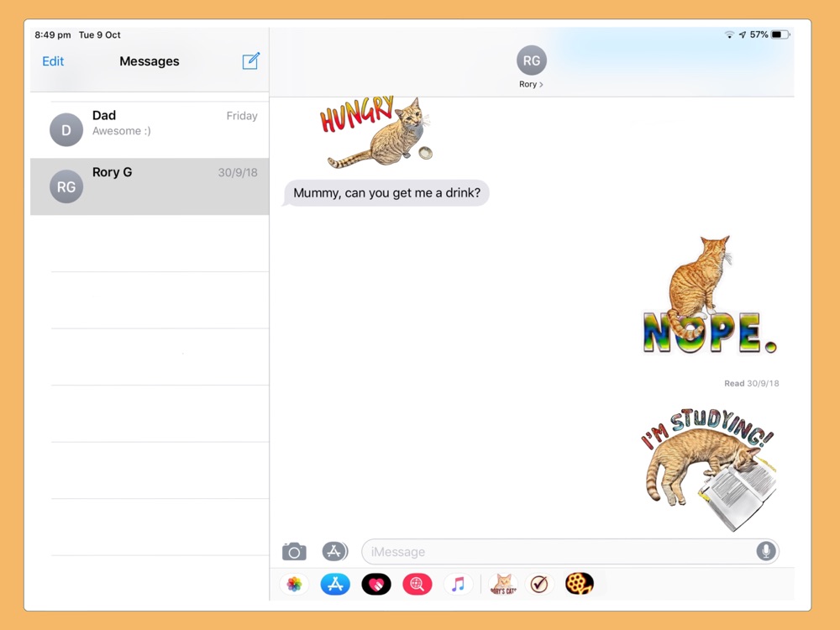Tap the compose new message icon
840x630 pixels.
click(250, 61)
